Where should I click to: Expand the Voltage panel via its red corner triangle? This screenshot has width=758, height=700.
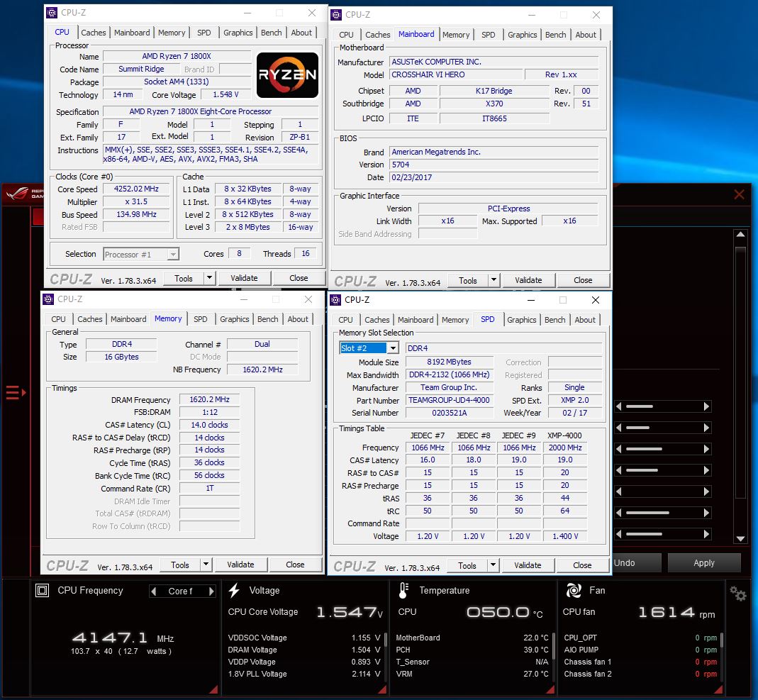tap(382, 689)
